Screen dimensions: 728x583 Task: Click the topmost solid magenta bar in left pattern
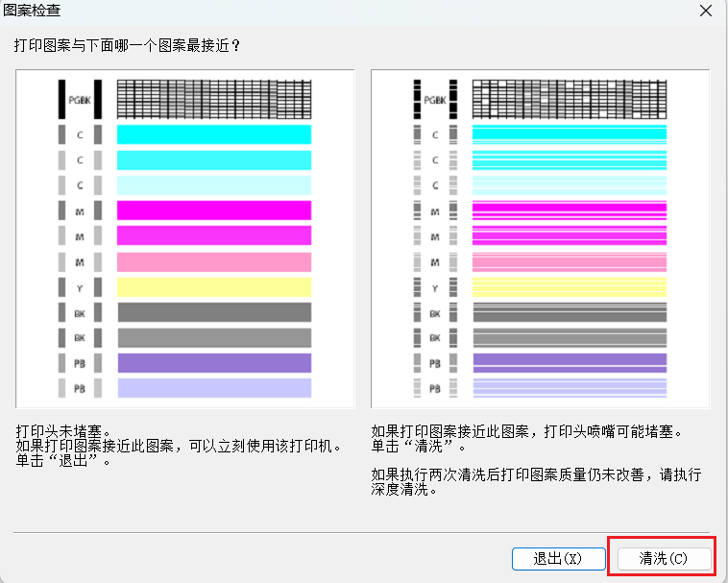213,210
